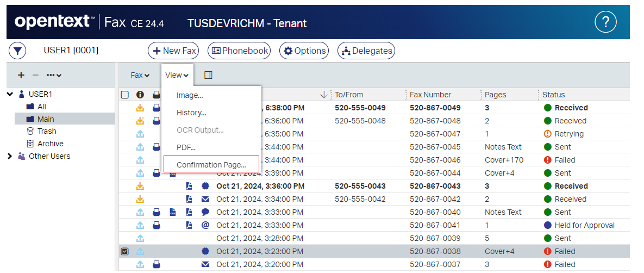Click PDF icon in 520-867-0041 row
The width and height of the screenshot is (644, 273).
point(189,225)
